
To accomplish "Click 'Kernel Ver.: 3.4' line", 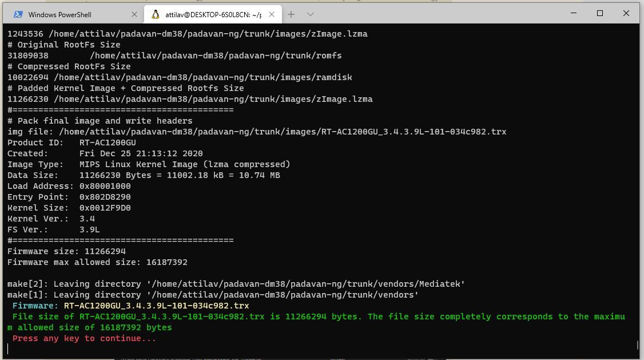I will click(x=51, y=219).
